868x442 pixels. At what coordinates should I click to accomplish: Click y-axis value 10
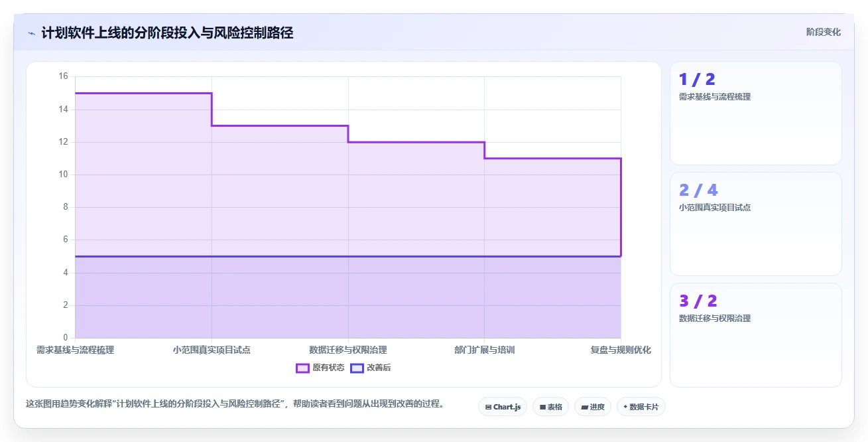[x=63, y=175]
